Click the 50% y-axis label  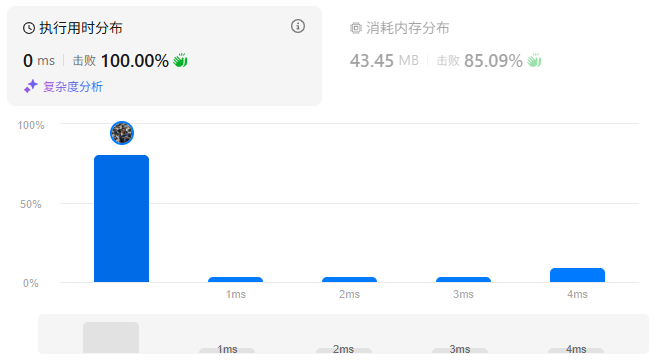(31, 204)
